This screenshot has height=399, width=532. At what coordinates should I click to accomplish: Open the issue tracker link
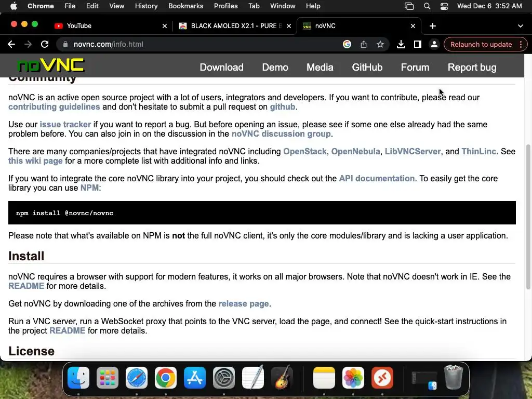[x=65, y=124]
